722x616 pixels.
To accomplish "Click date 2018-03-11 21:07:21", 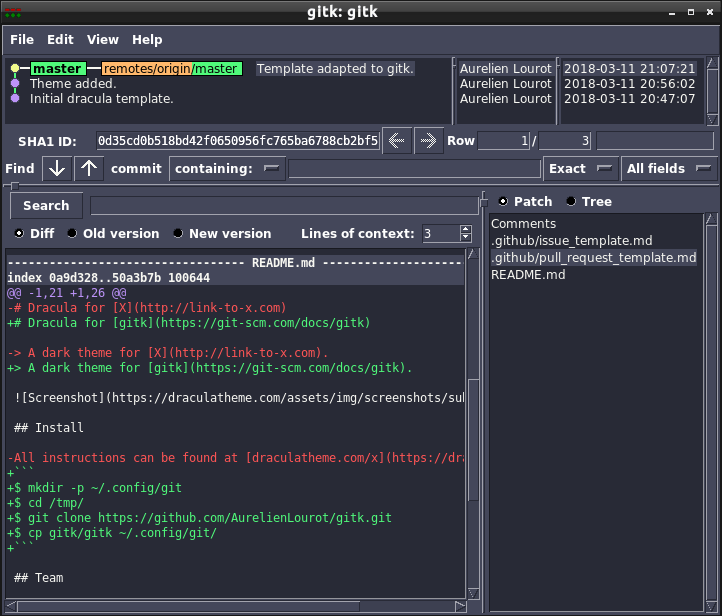I will point(629,69).
